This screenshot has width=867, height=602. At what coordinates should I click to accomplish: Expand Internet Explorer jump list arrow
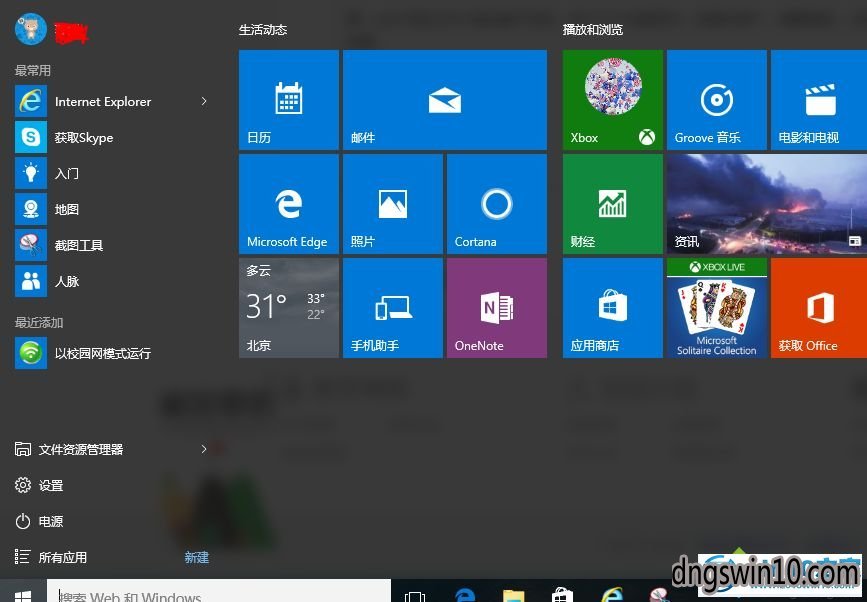pyautogui.click(x=203, y=101)
